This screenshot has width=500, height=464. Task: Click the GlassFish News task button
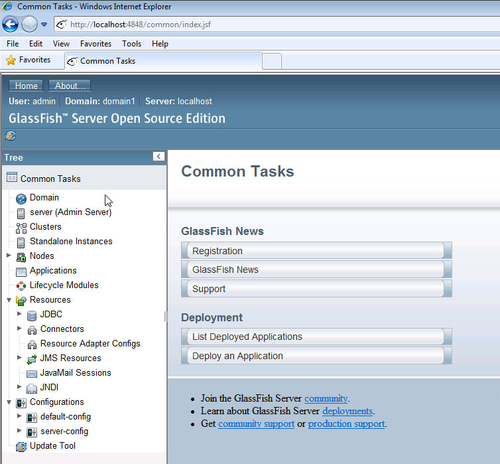316,270
